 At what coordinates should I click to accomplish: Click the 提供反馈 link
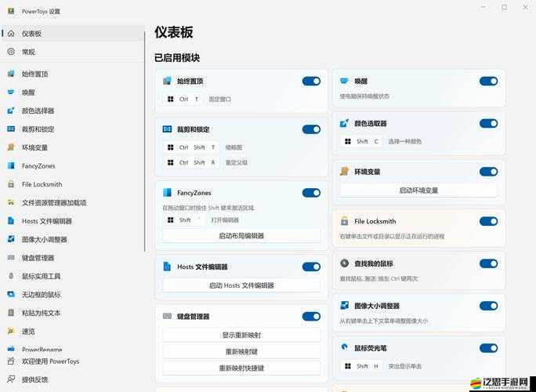(34, 379)
